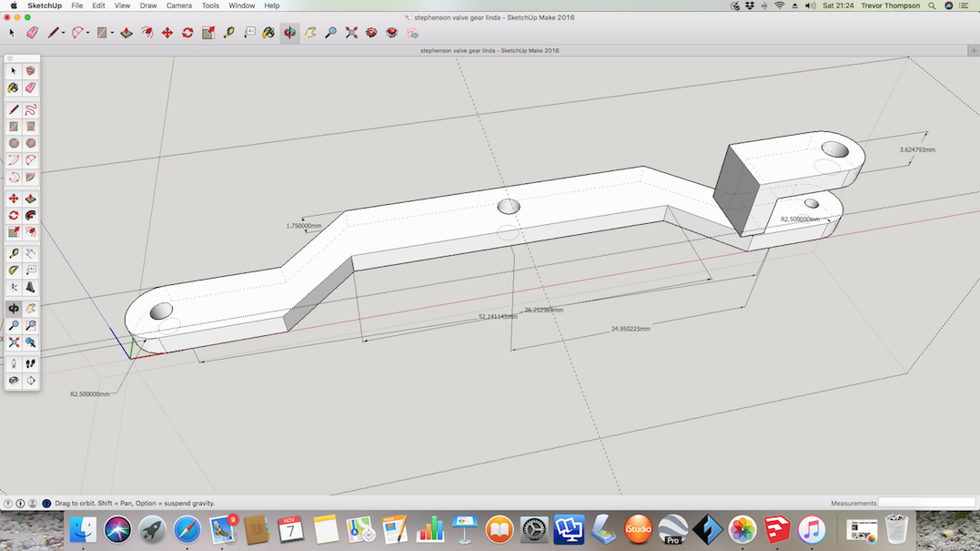Choose the Circle tool in the tool palette

click(14, 143)
